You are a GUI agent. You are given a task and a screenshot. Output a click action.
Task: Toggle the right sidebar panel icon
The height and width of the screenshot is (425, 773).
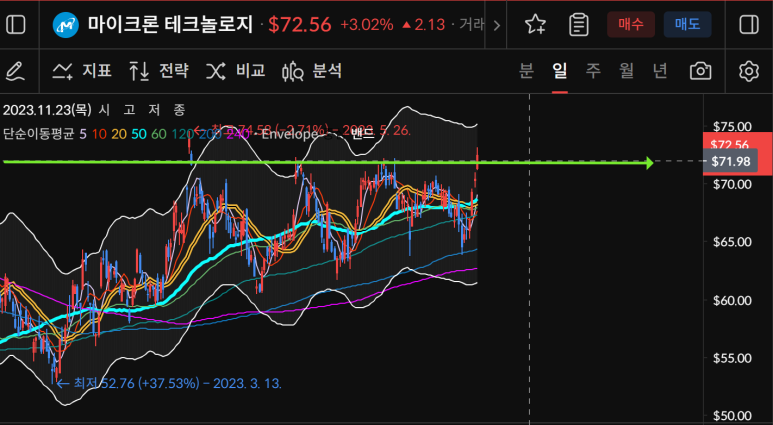click(x=749, y=25)
